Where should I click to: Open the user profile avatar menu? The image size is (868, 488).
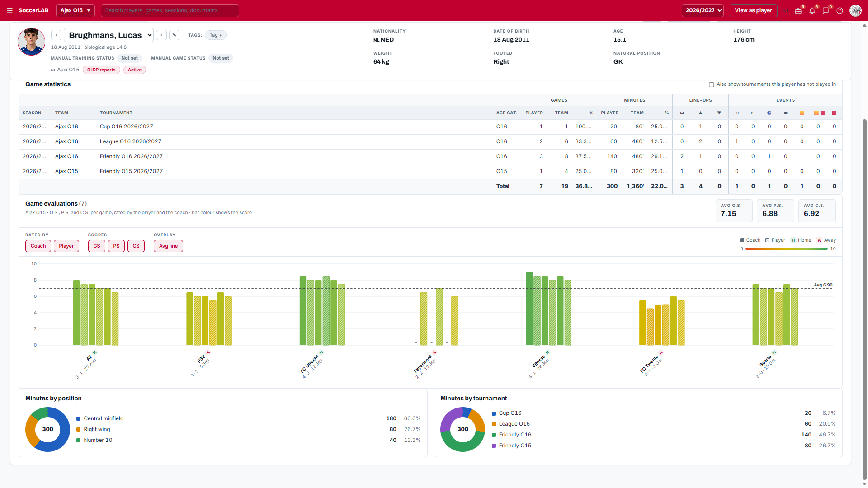coord(855,10)
